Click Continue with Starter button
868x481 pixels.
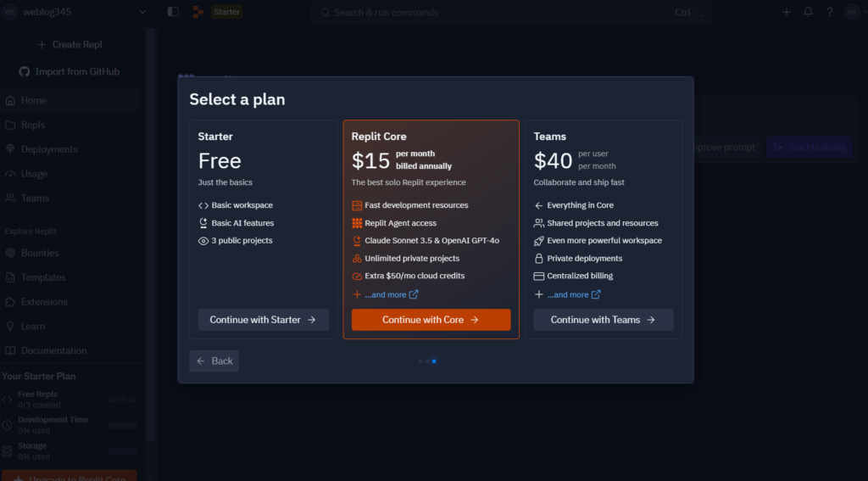click(x=263, y=320)
